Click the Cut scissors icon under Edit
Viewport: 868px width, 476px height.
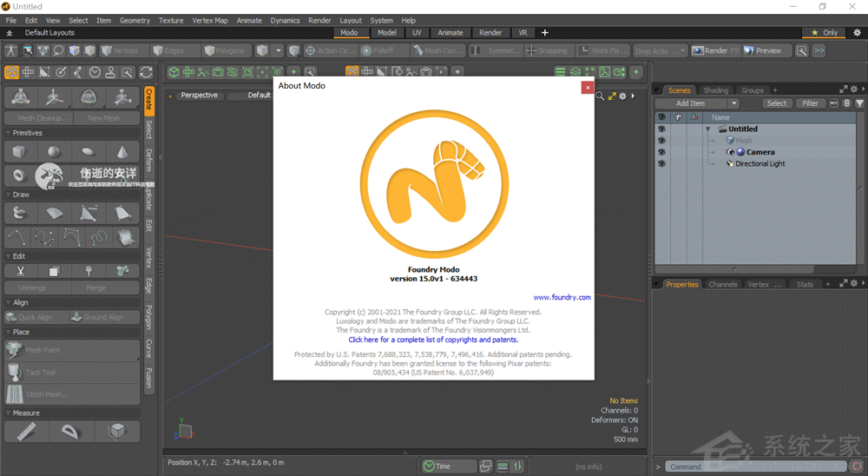(21, 271)
